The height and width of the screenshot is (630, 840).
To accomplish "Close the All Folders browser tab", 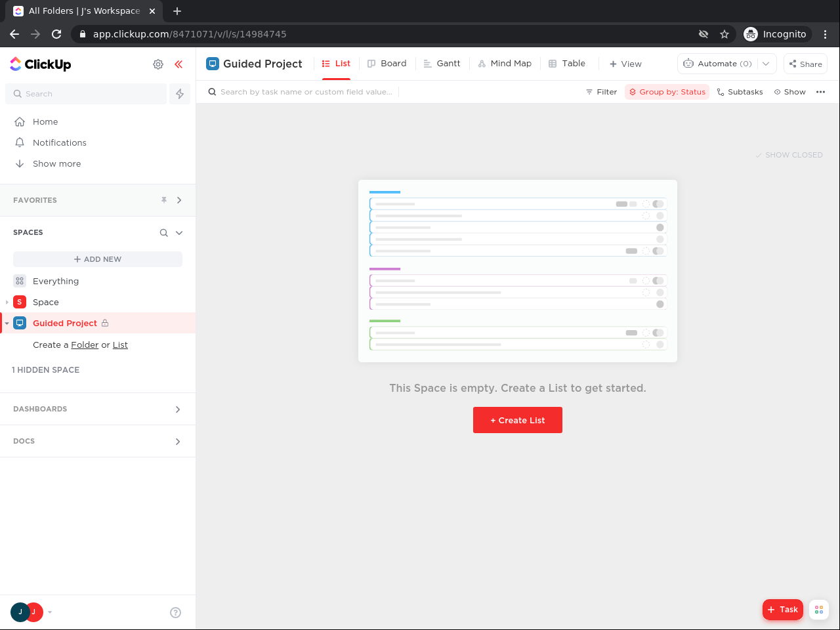I will click(152, 11).
